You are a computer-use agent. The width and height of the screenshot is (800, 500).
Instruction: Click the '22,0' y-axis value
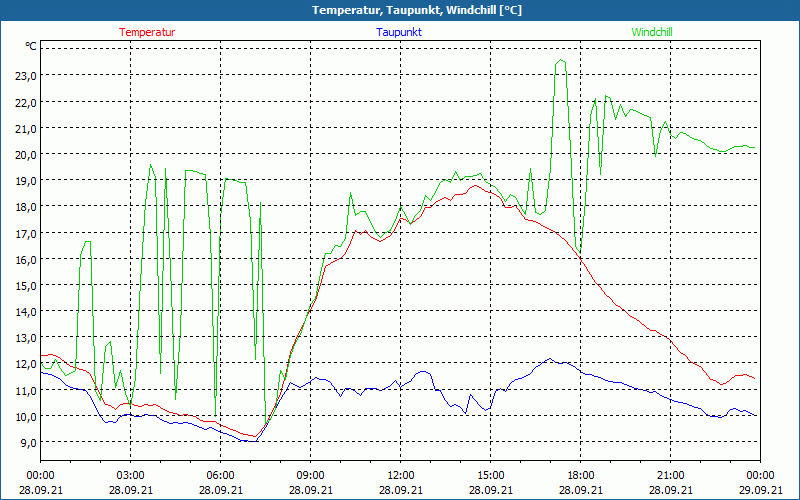click(x=26, y=102)
